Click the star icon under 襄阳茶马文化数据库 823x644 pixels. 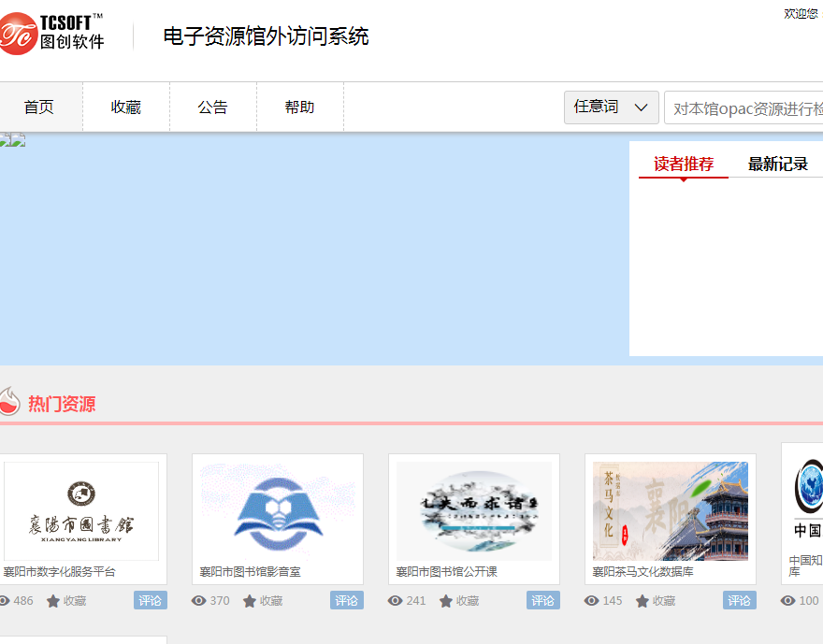643,601
